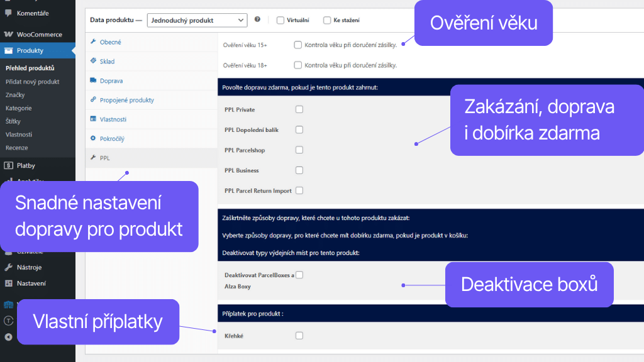Click the wrench icon beside Obecné
Image resolution: width=644 pixels, height=362 pixels.
click(x=93, y=42)
